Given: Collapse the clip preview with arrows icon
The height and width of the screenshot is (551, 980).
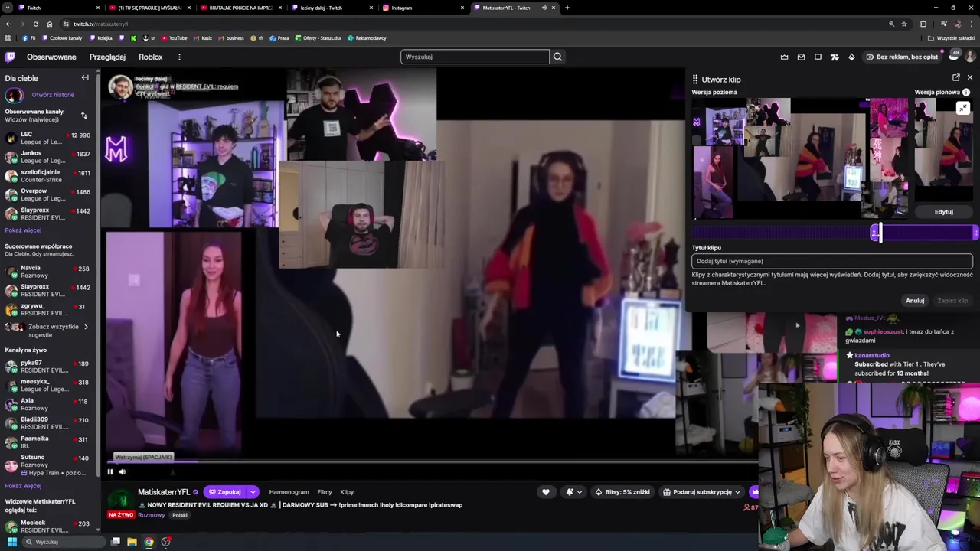Looking at the screenshot, I should click(963, 108).
